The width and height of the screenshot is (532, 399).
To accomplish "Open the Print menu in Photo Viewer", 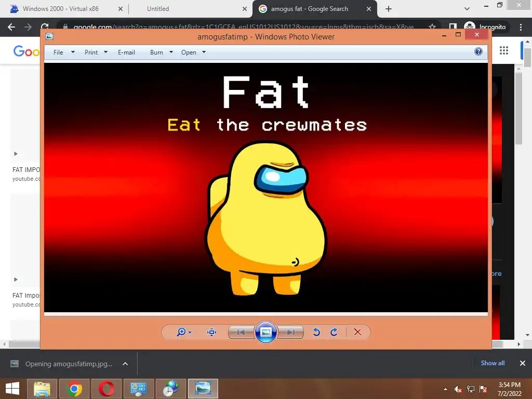I will tap(91, 52).
